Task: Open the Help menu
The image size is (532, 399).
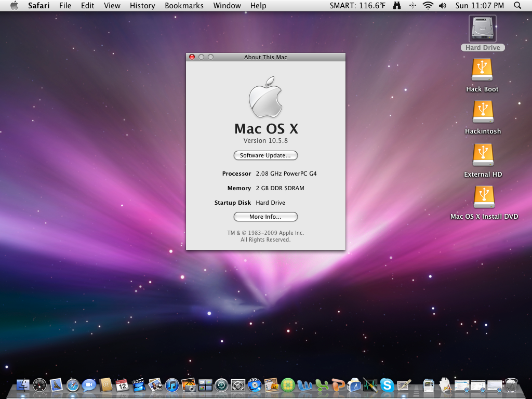Action: (x=258, y=5)
